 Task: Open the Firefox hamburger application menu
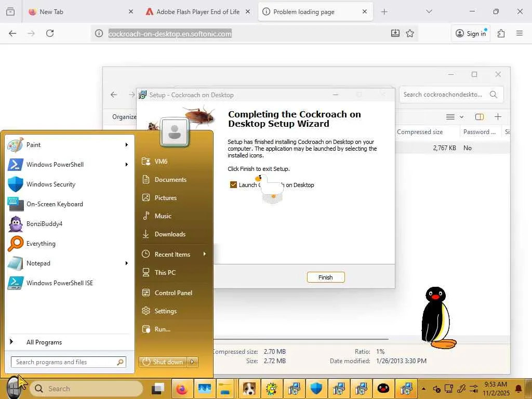pyautogui.click(x=520, y=33)
